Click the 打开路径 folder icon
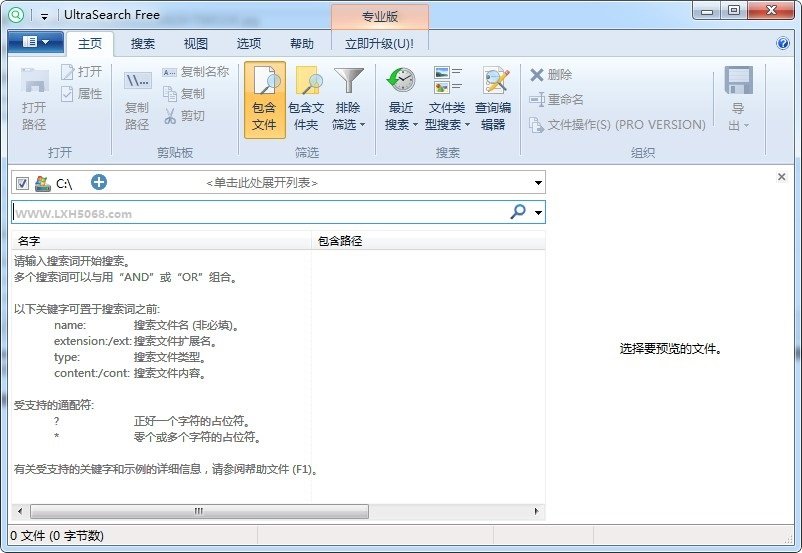Screen dimensions: 802x553 [34, 81]
